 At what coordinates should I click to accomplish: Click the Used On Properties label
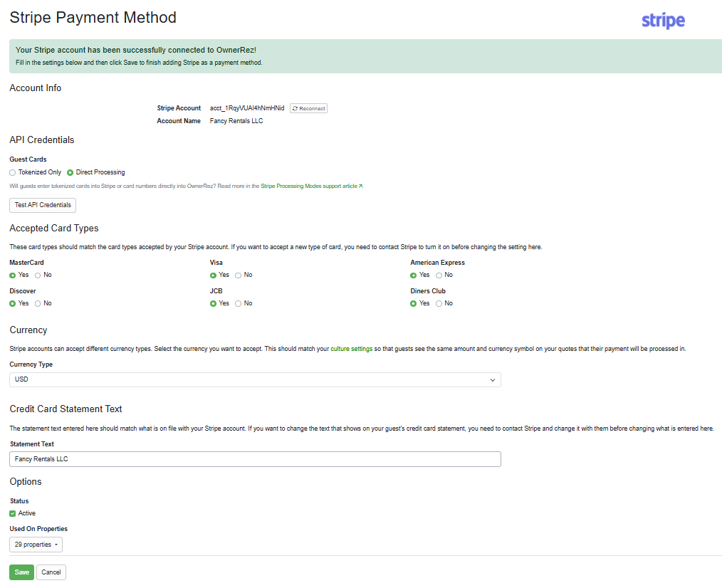point(38,529)
